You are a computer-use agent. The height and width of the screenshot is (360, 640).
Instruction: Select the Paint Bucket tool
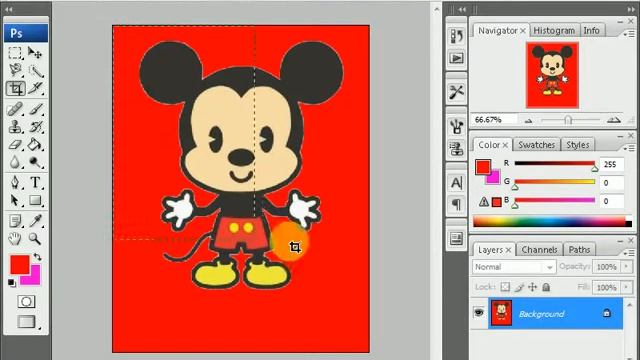coord(35,144)
